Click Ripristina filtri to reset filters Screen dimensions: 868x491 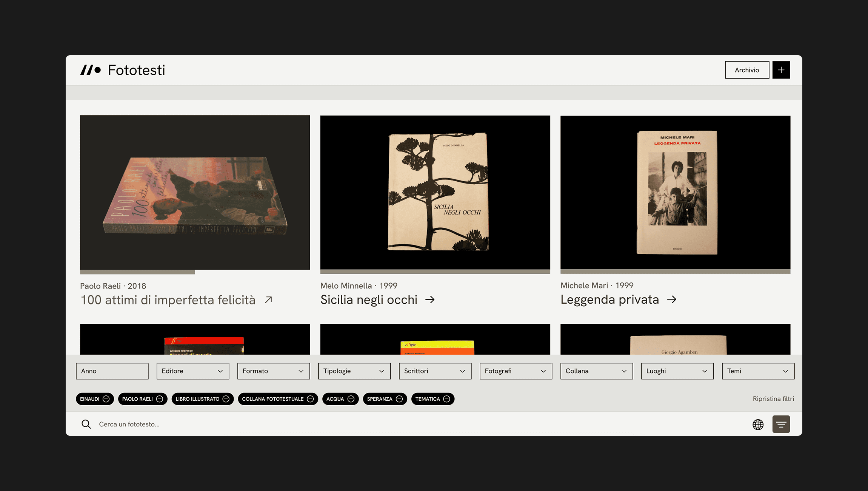(773, 399)
